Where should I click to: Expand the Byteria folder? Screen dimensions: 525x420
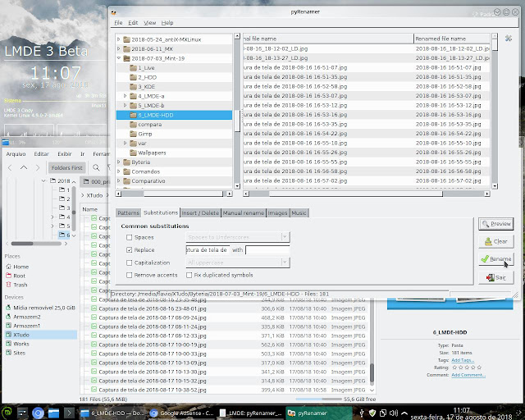(x=119, y=162)
